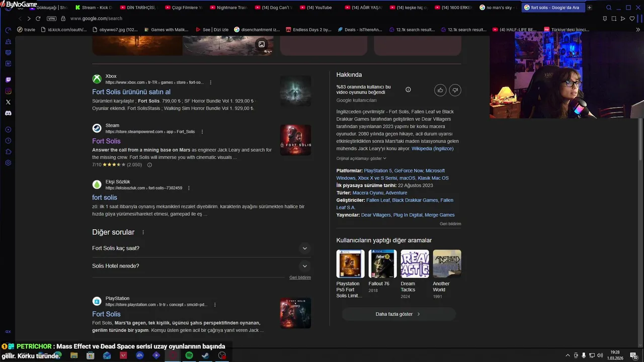Open three-dot menu for Xbox result
This screenshot has height=362, width=644.
tap(210, 82)
